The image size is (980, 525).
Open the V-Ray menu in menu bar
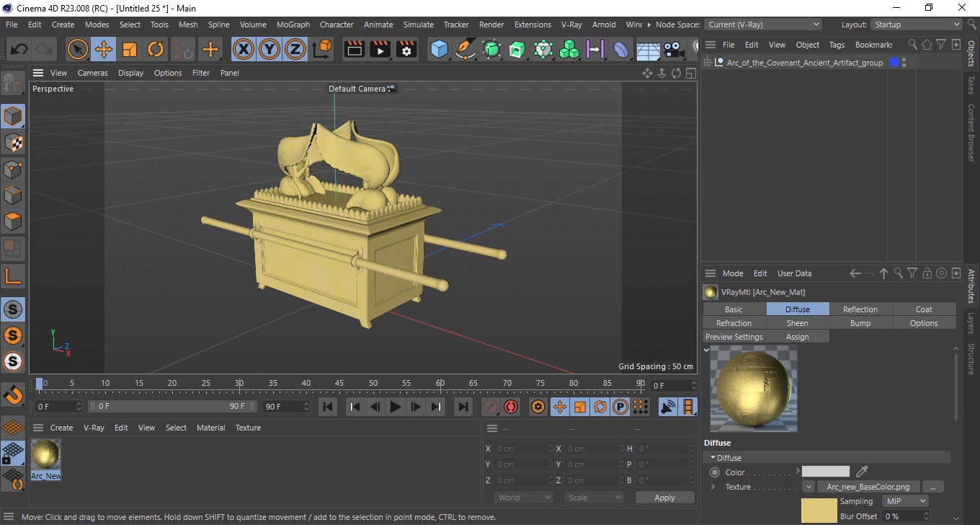[571, 25]
